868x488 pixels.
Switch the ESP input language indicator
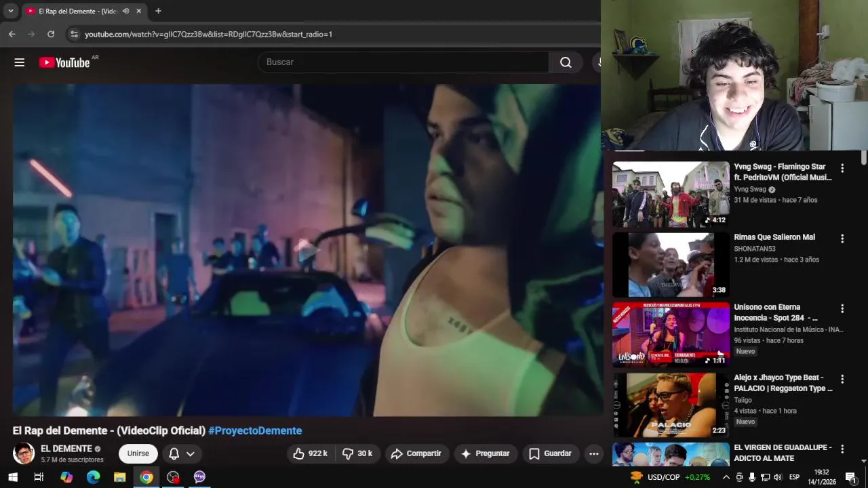click(x=794, y=477)
